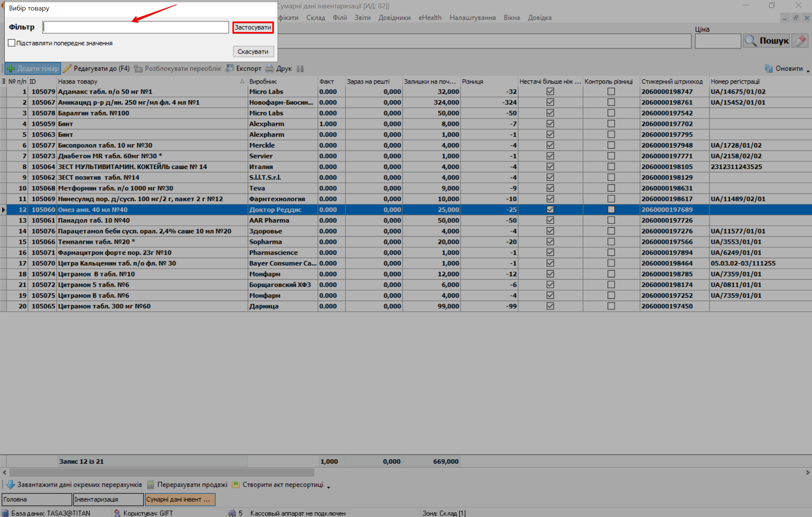Toggle Контроль різниці checkbox for Адамакс row

[x=611, y=91]
